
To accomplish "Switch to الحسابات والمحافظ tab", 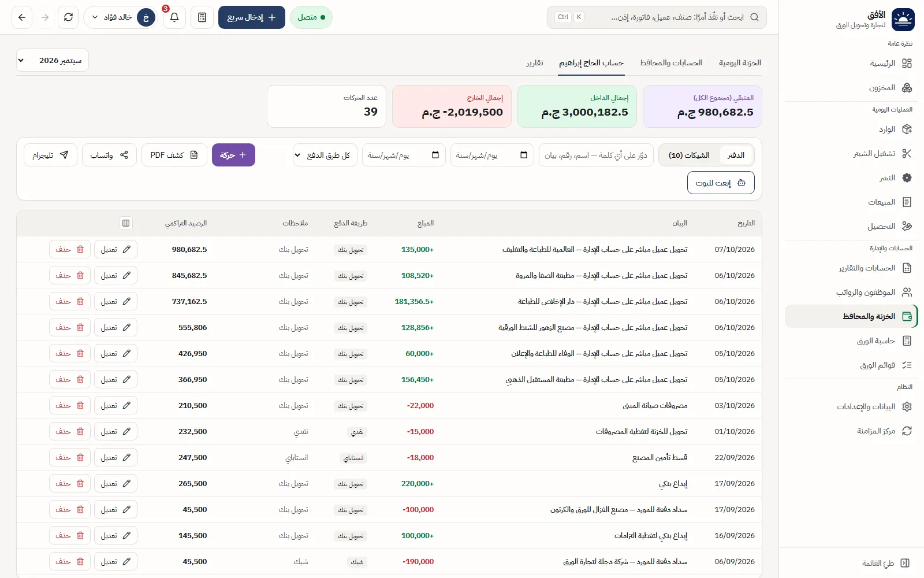I will [671, 62].
